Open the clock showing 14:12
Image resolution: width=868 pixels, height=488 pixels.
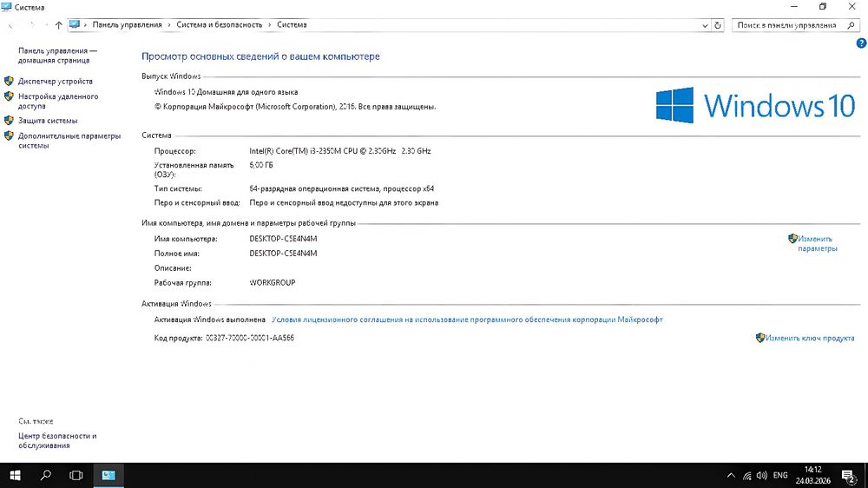tap(813, 475)
